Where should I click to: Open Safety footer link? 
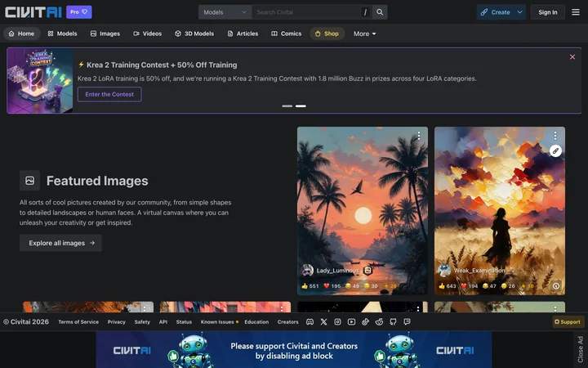point(142,322)
